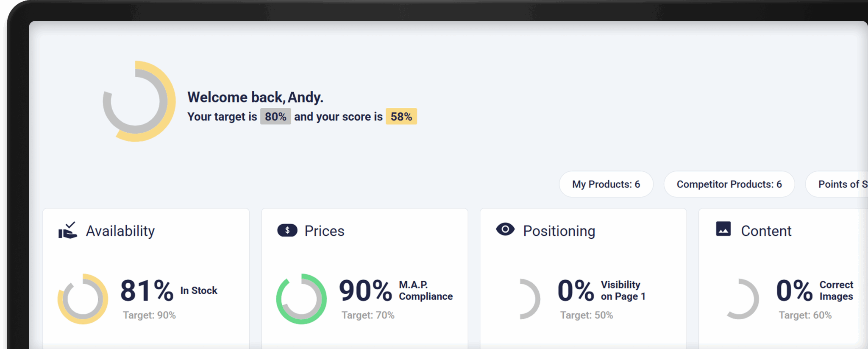Image resolution: width=868 pixels, height=349 pixels.
Task: Click the Visibility on Page 1 gauge
Action: 530,299
